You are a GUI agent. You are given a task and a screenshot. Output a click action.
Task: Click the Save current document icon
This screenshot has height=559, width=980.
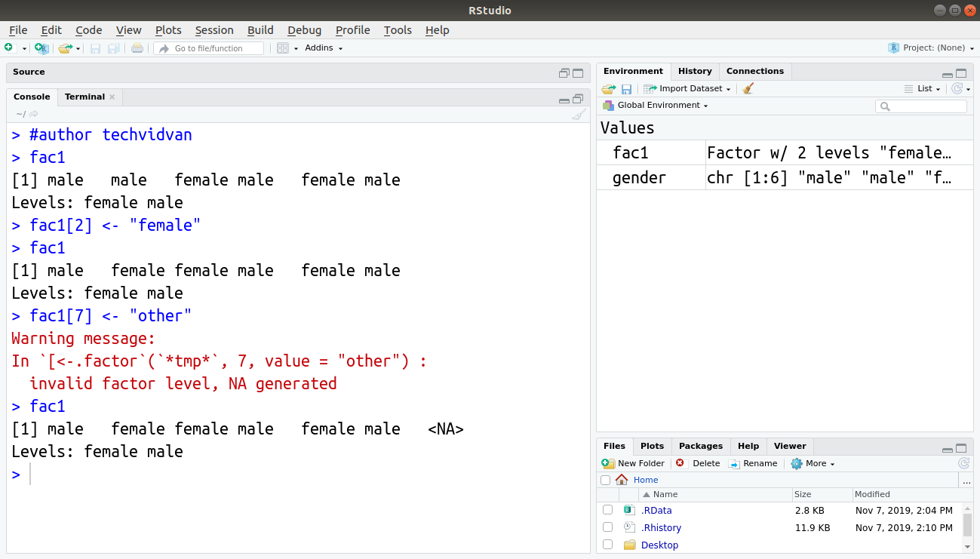[95, 48]
